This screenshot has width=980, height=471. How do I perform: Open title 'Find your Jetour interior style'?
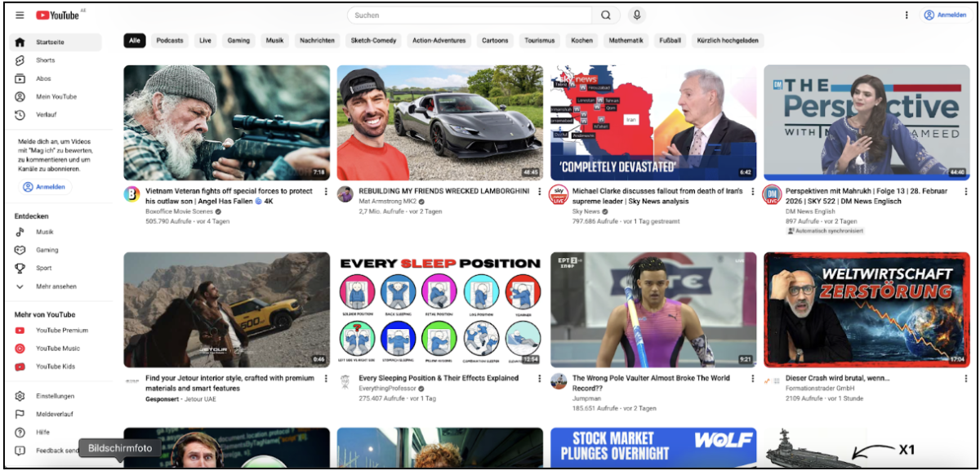click(x=229, y=383)
